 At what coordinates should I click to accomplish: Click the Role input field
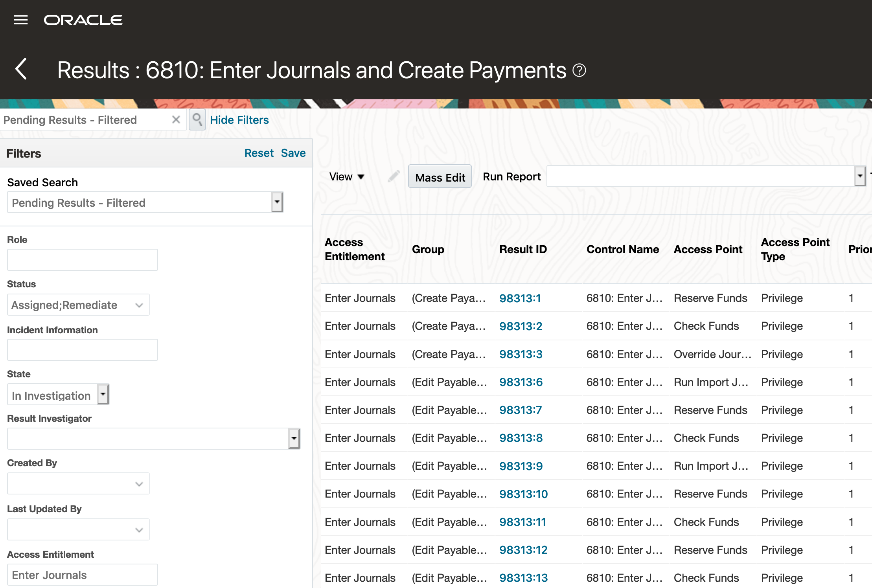click(83, 260)
